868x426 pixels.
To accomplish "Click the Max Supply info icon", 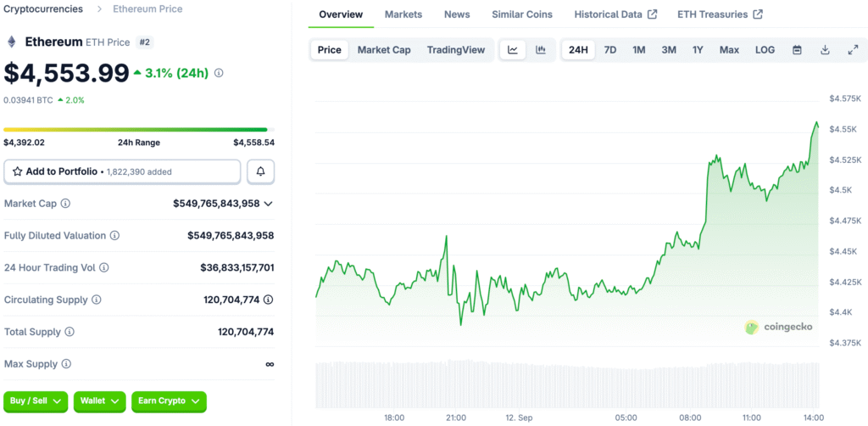I will pos(66,364).
